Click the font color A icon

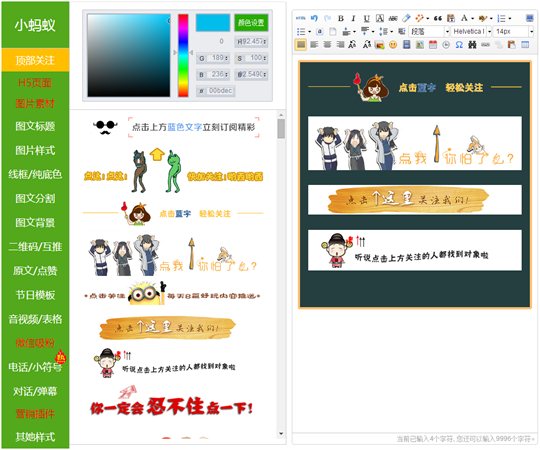click(x=464, y=18)
